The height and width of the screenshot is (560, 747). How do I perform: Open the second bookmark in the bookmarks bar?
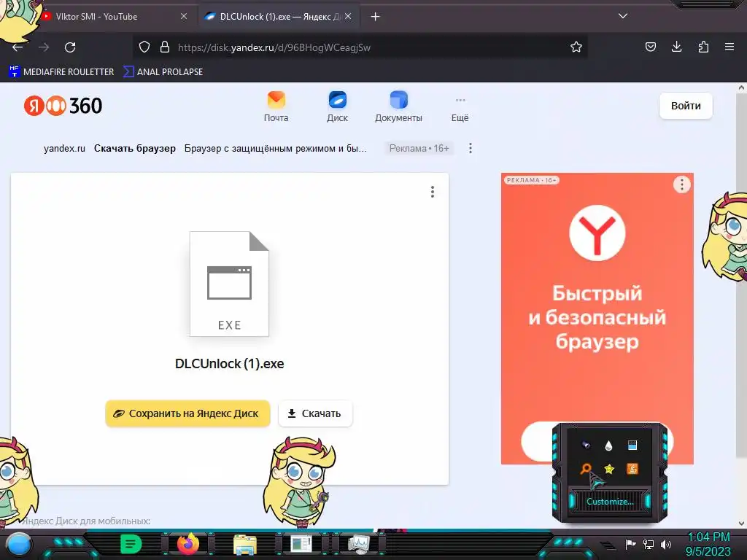click(163, 72)
